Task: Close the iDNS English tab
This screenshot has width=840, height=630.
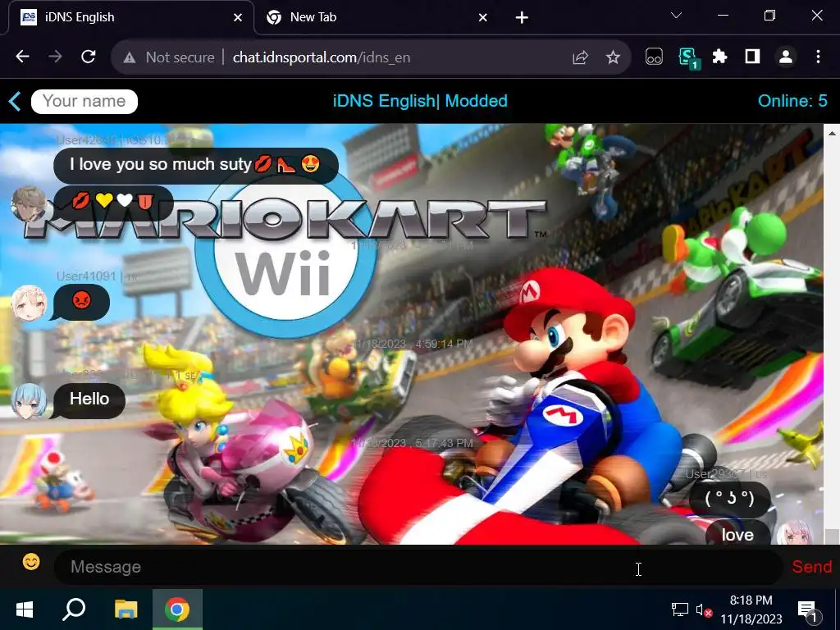Action: click(x=238, y=18)
